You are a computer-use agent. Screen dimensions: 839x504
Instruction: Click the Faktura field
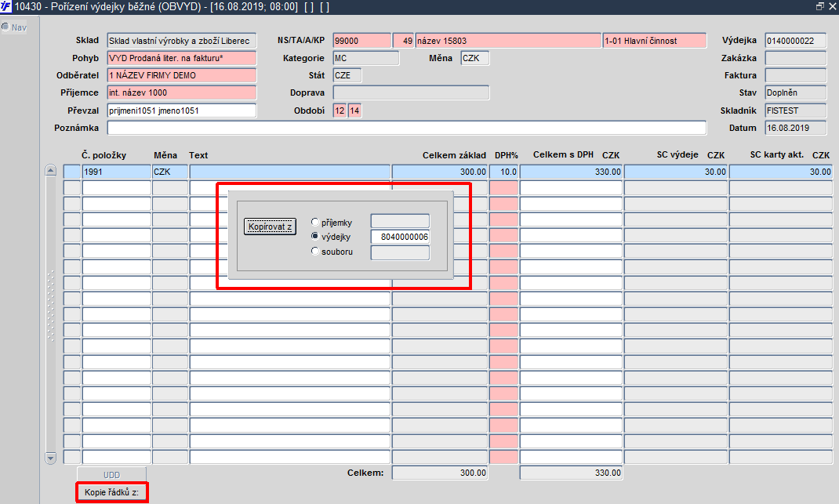pyautogui.click(x=796, y=75)
